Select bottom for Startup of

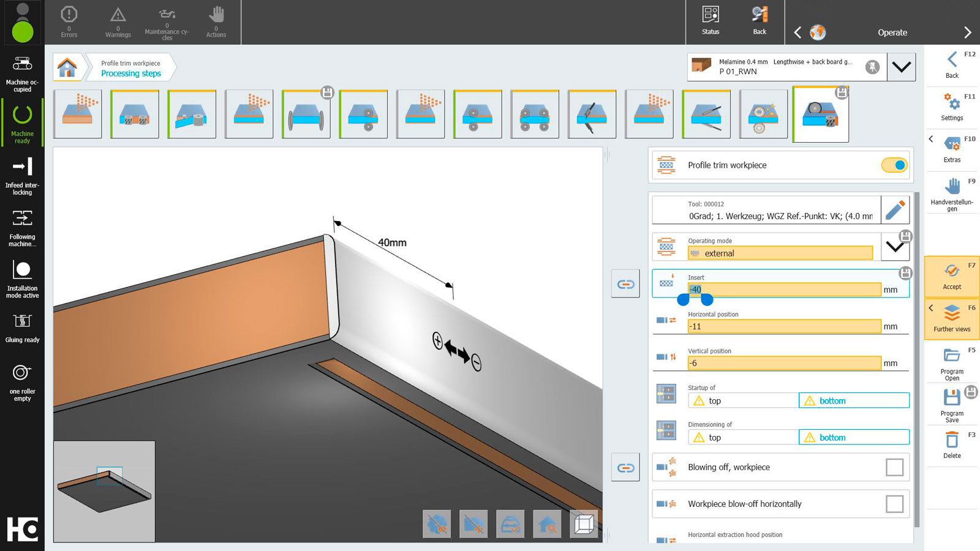[854, 401]
